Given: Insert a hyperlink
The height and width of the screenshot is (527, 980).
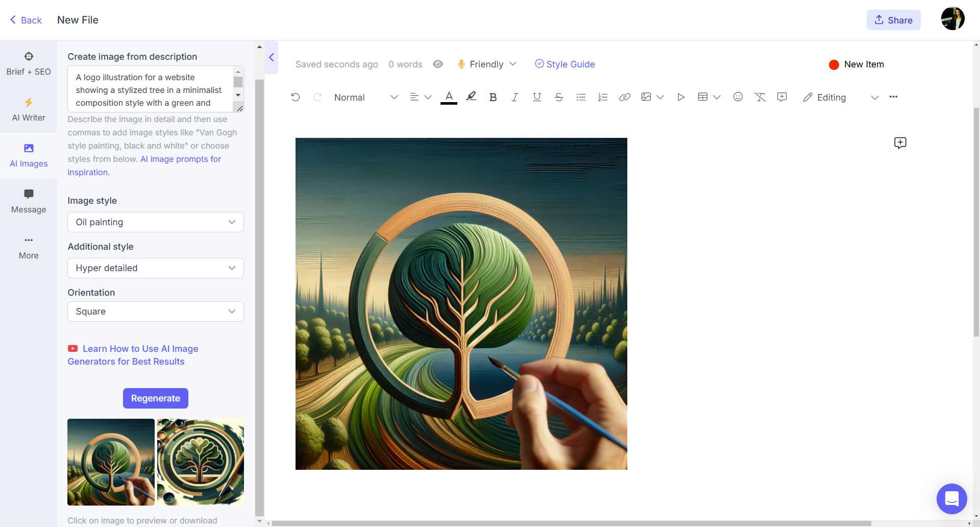Looking at the screenshot, I should tap(624, 97).
